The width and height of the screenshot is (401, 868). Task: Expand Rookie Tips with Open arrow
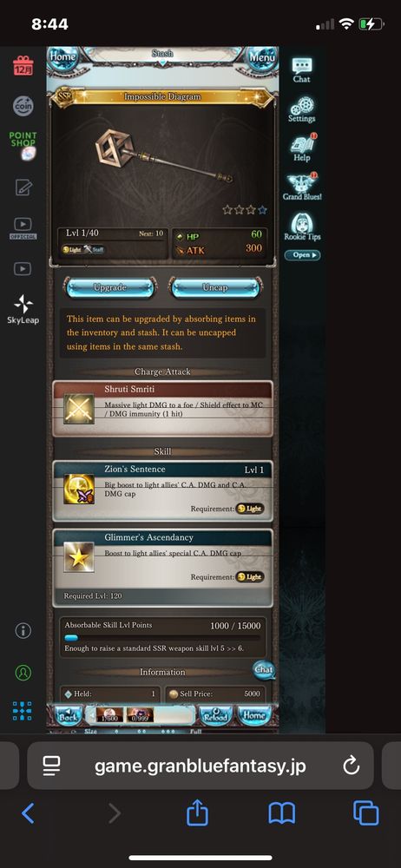[x=302, y=255]
